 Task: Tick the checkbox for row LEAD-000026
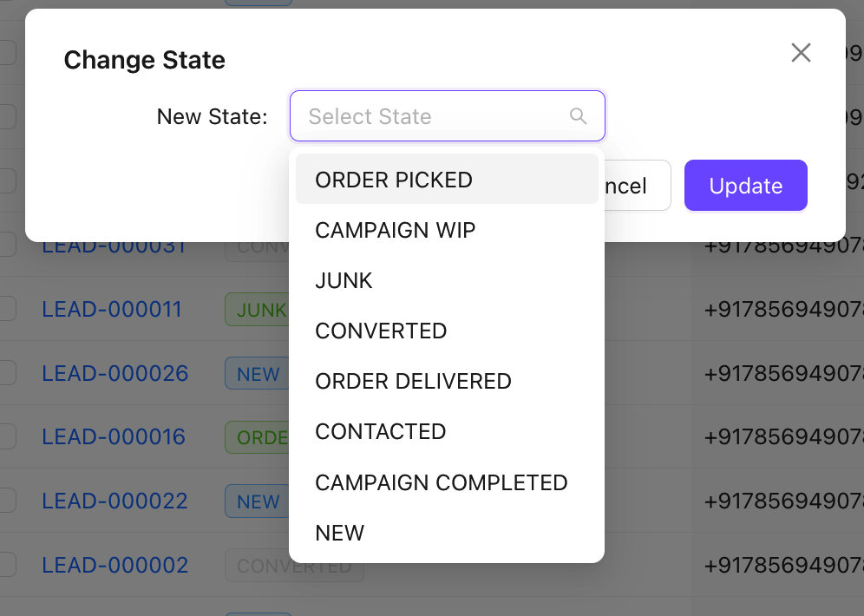click(x=7, y=374)
